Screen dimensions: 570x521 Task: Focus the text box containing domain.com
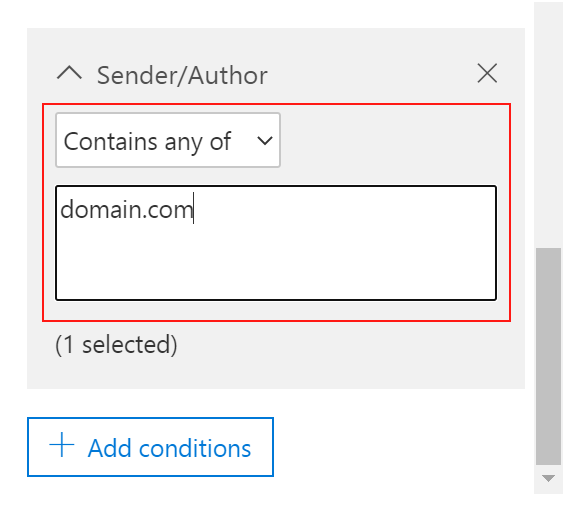coord(276,243)
